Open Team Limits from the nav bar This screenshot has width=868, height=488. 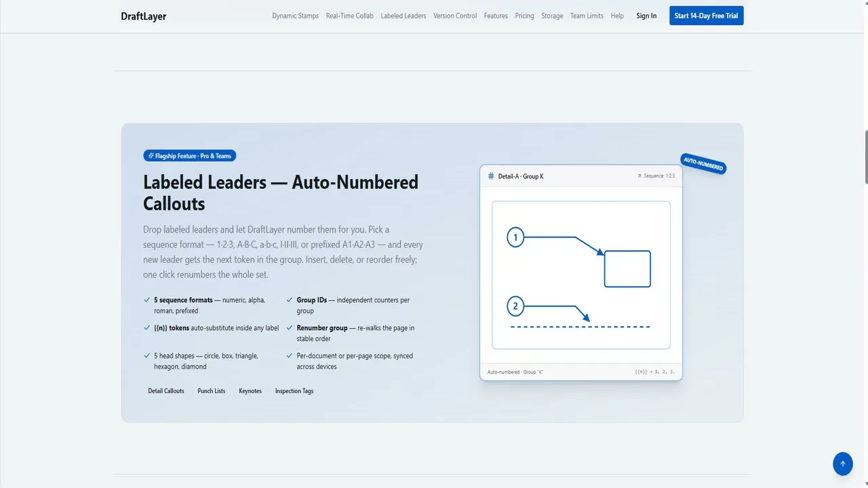[587, 16]
